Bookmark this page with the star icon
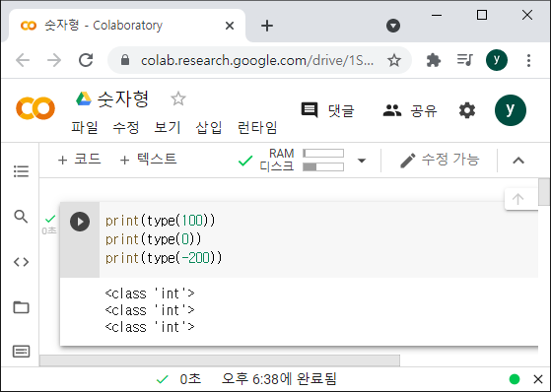551x392 pixels. click(x=394, y=60)
